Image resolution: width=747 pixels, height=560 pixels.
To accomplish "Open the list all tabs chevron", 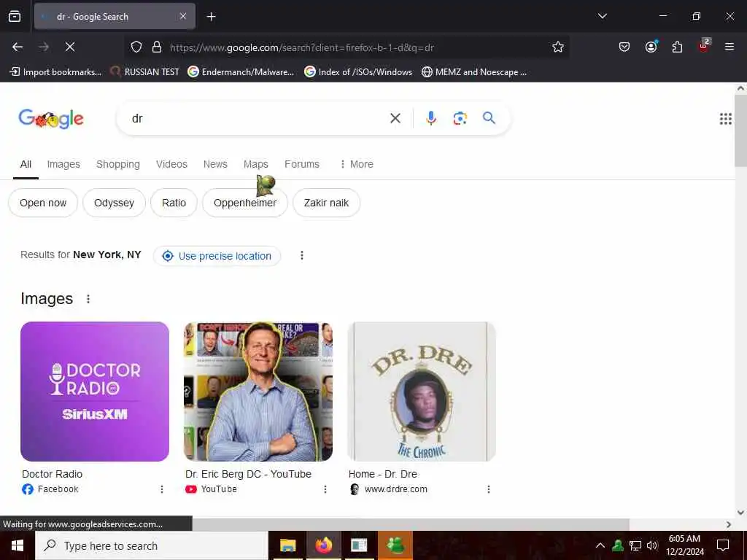I will pos(602,16).
